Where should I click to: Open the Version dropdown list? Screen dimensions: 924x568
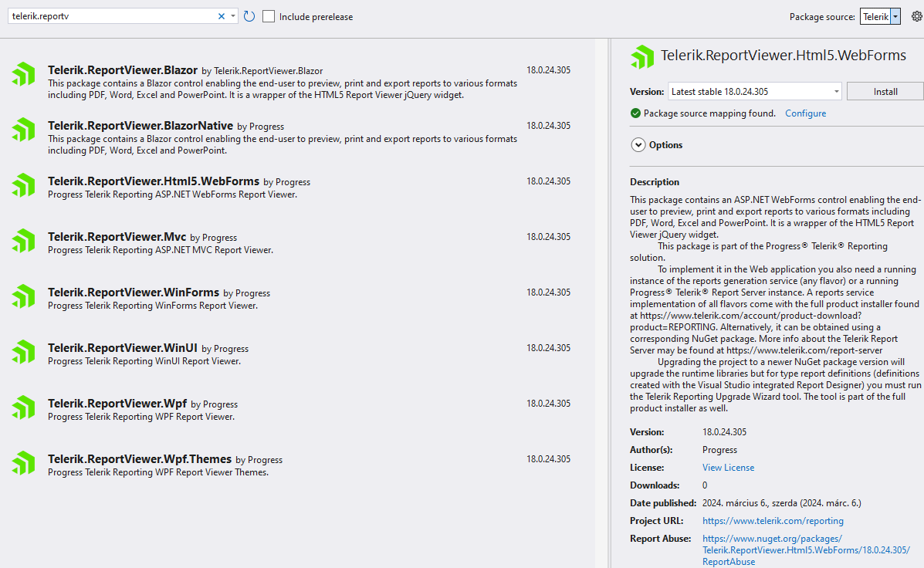(837, 92)
